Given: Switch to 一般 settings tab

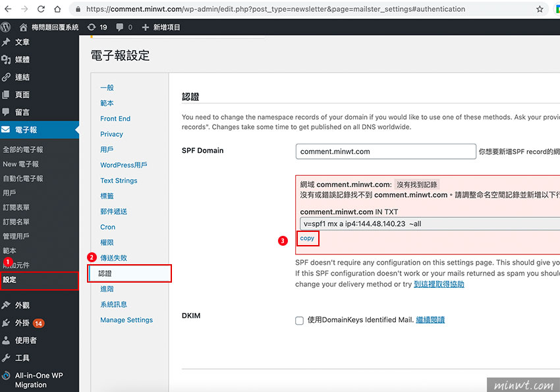Looking at the screenshot, I should (107, 88).
